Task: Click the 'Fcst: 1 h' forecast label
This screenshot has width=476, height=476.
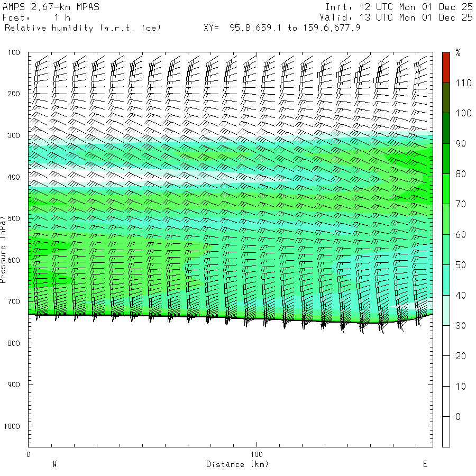Action: (x=36, y=17)
